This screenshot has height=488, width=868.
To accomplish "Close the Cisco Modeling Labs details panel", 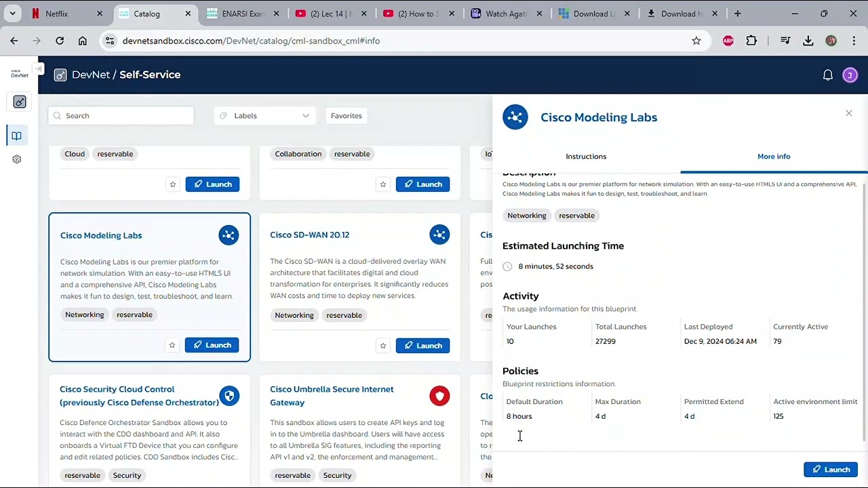I will pos(848,113).
